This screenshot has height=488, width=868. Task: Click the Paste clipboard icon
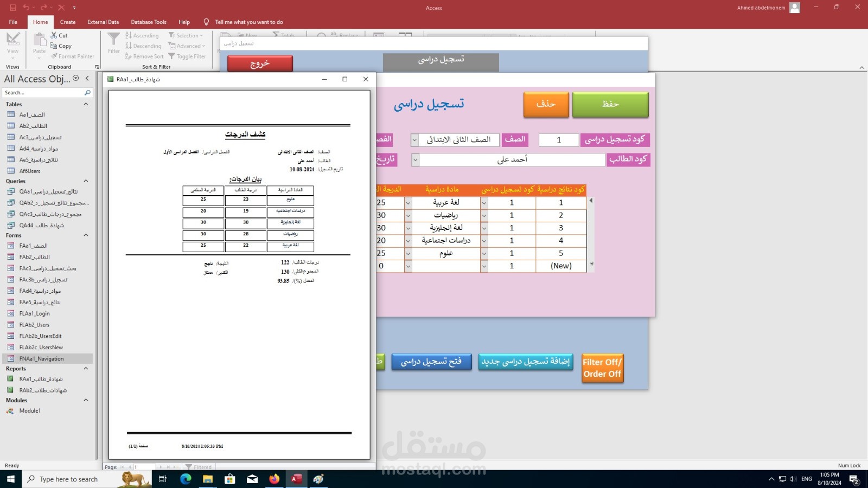click(40, 39)
